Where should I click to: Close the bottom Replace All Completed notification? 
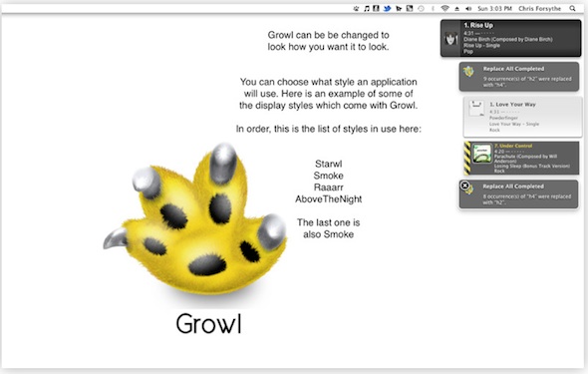tap(464, 185)
